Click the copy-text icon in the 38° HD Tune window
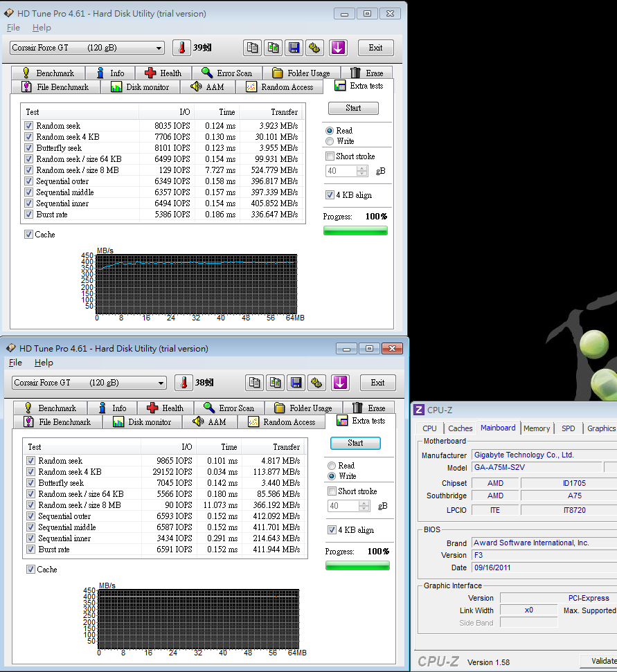Screen dimensions: 617x672 coord(255,383)
